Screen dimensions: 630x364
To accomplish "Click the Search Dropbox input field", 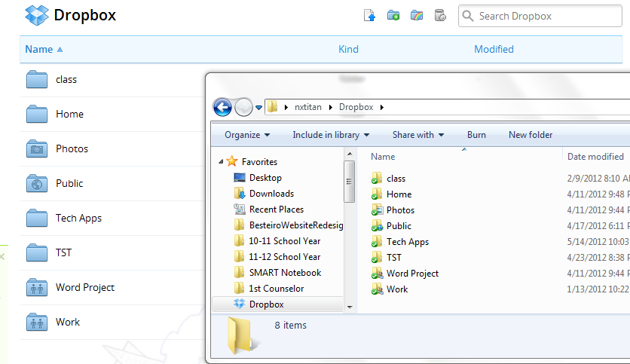I will click(x=540, y=16).
